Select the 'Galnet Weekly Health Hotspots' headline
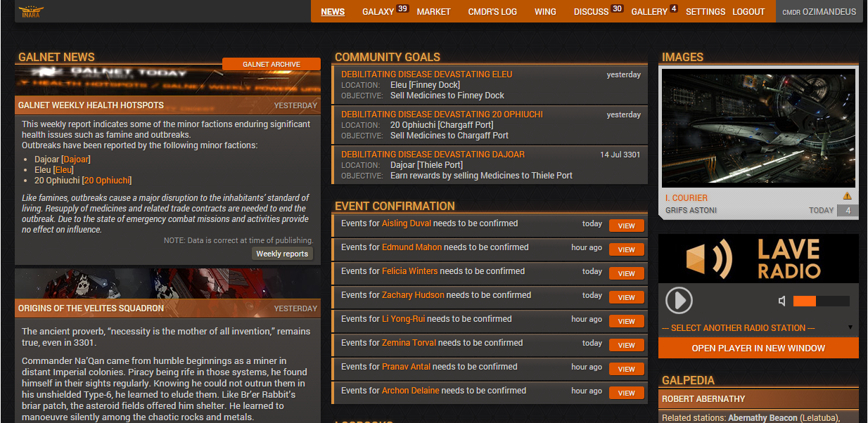 [91, 105]
